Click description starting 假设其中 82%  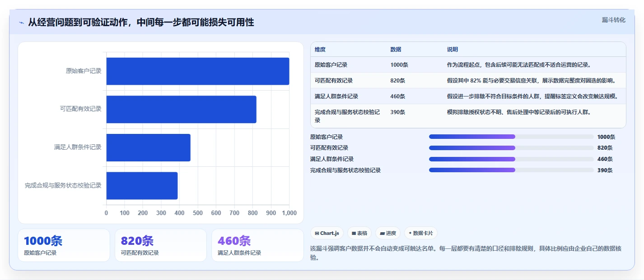tap(532, 81)
